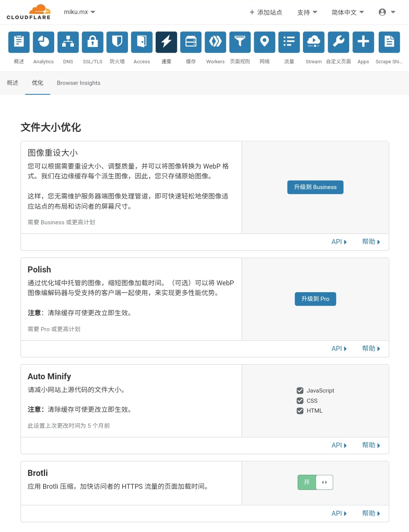The image size is (409, 532).
Task: Expand 帮助 under Polish card
Action: (x=371, y=349)
